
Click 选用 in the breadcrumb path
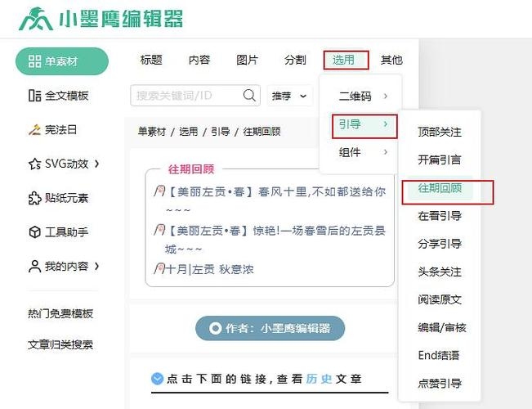click(x=188, y=132)
